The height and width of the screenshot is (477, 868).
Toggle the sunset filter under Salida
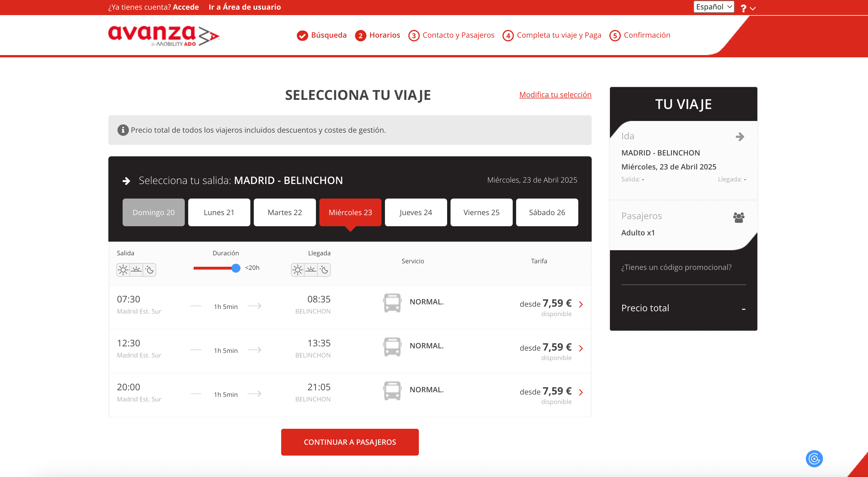pos(137,270)
